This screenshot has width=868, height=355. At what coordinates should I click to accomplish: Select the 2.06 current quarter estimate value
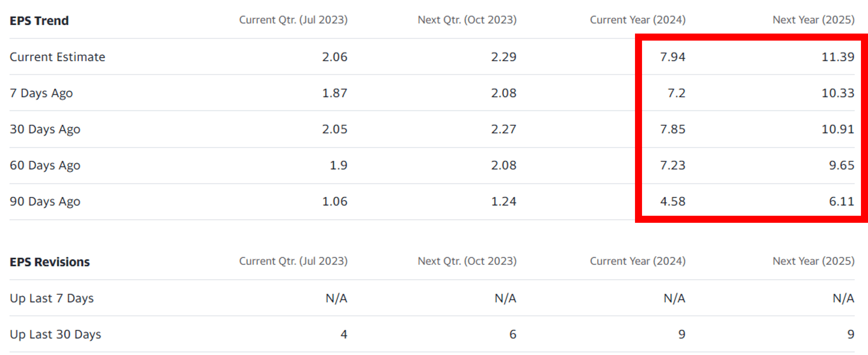click(x=335, y=57)
